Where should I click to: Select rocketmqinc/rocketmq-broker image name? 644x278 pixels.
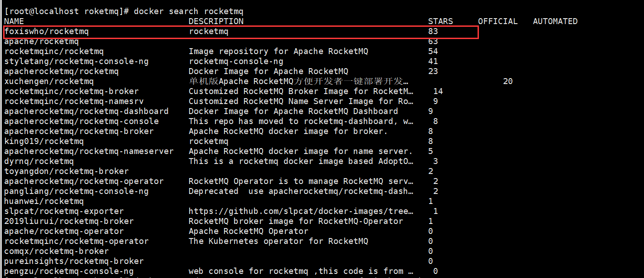pos(71,91)
